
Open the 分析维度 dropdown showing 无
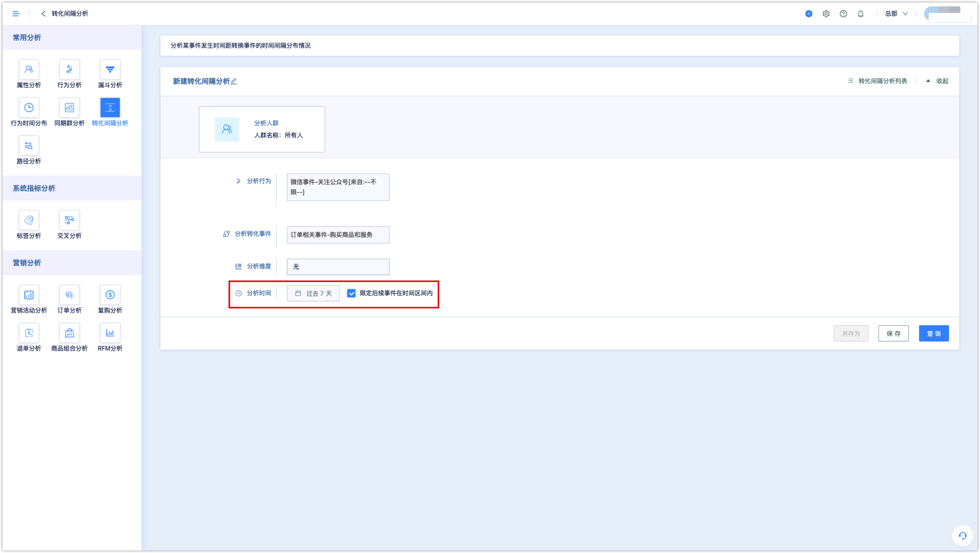338,267
